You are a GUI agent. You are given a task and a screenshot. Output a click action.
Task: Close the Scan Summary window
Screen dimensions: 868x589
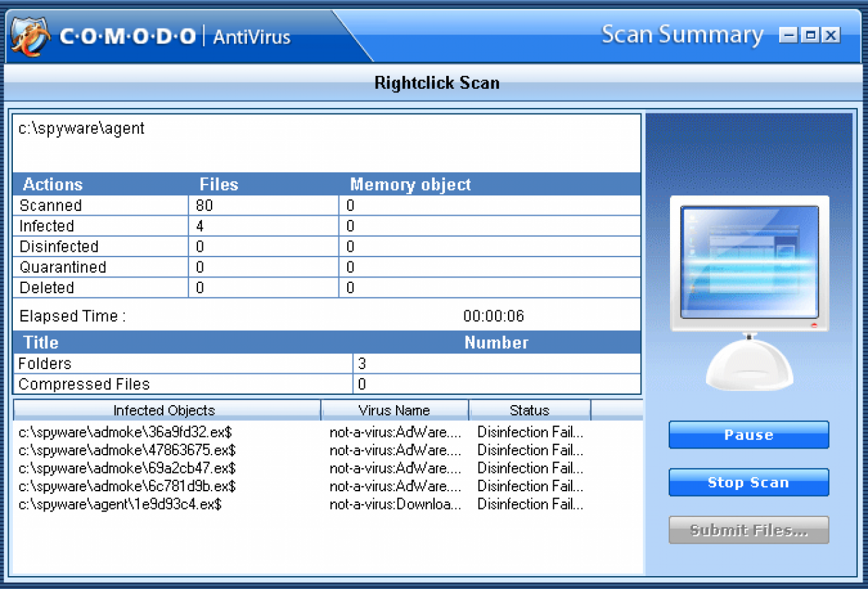pyautogui.click(x=831, y=35)
